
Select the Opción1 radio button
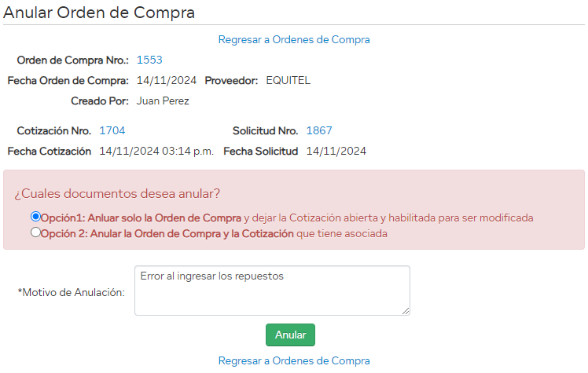(35, 217)
